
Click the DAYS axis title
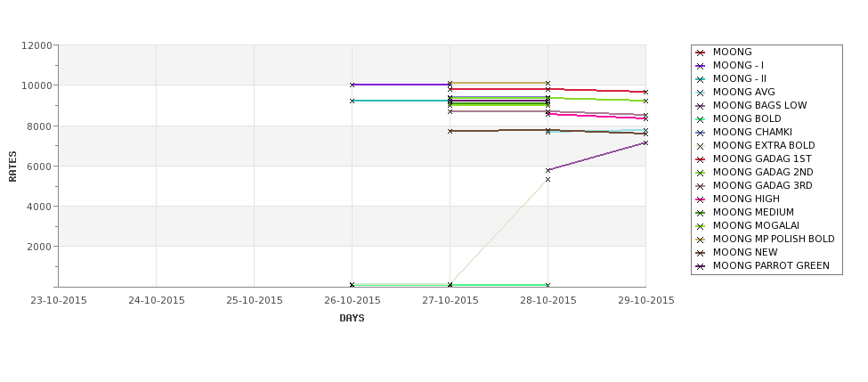(x=352, y=319)
